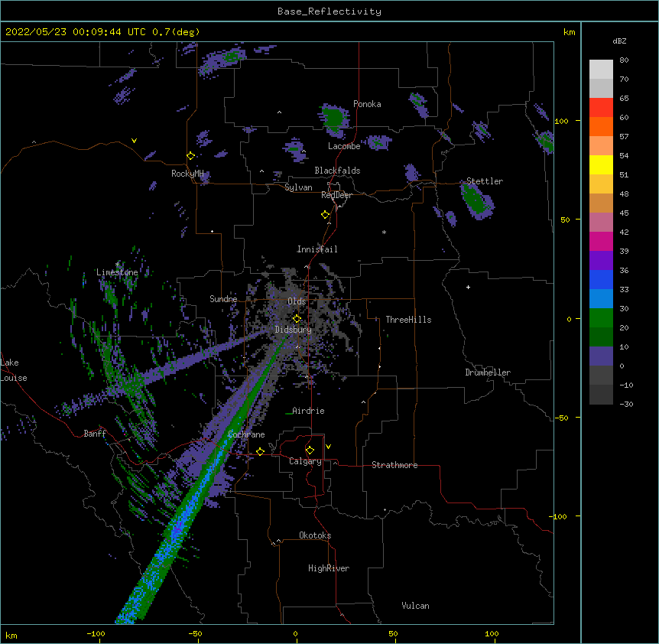Click the Sylvan label
Image resolution: width=659 pixels, height=644 pixels.
pyautogui.click(x=298, y=187)
